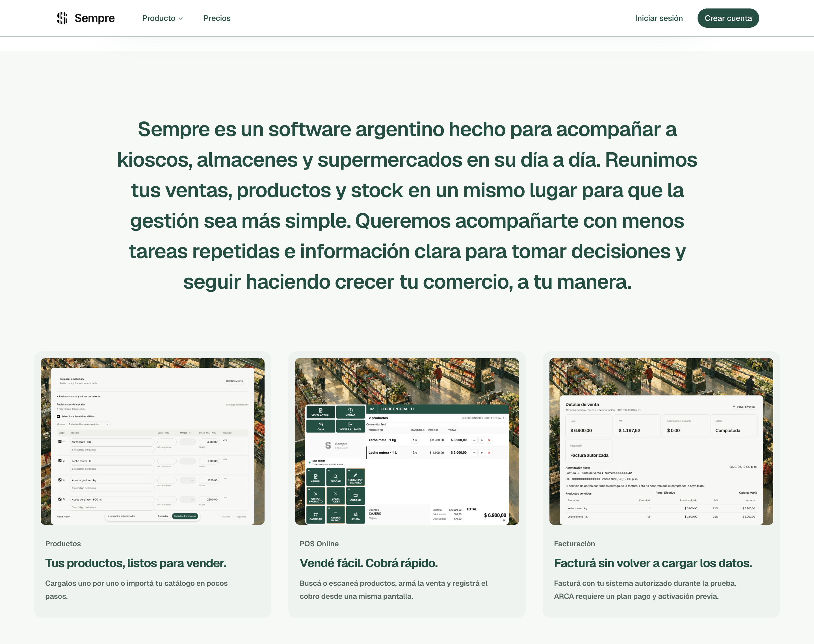The width and height of the screenshot is (814, 644).
Task: Toggle checkbox for row 2 Yerba mate
Action: [x=60, y=441]
